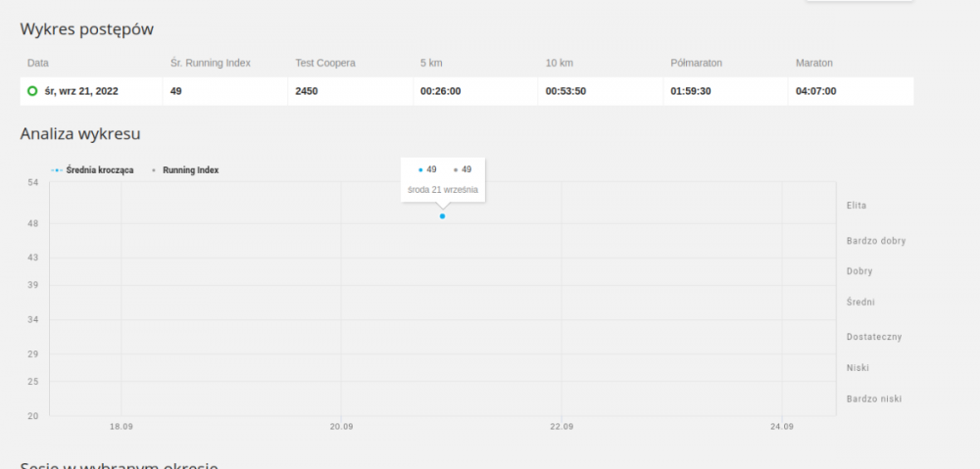This screenshot has height=469, width=980.
Task: Click the green circle icon beside the date
Action: 32,91
